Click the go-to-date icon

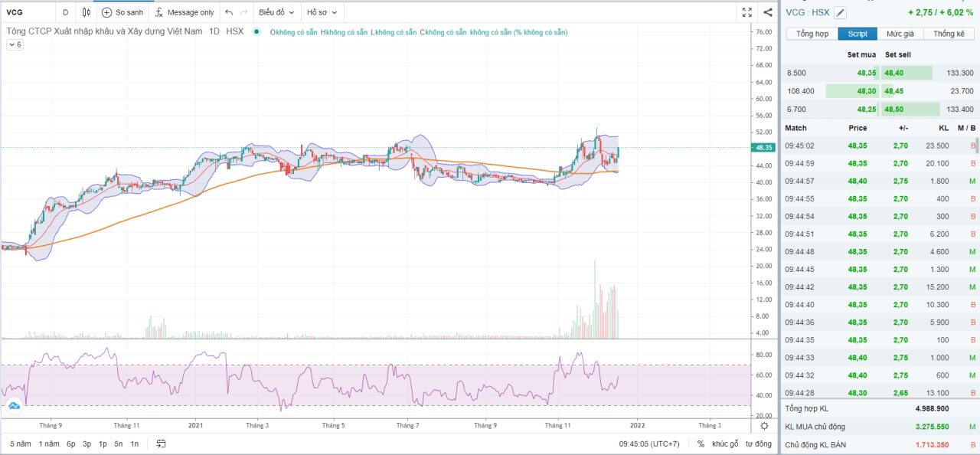(x=162, y=444)
